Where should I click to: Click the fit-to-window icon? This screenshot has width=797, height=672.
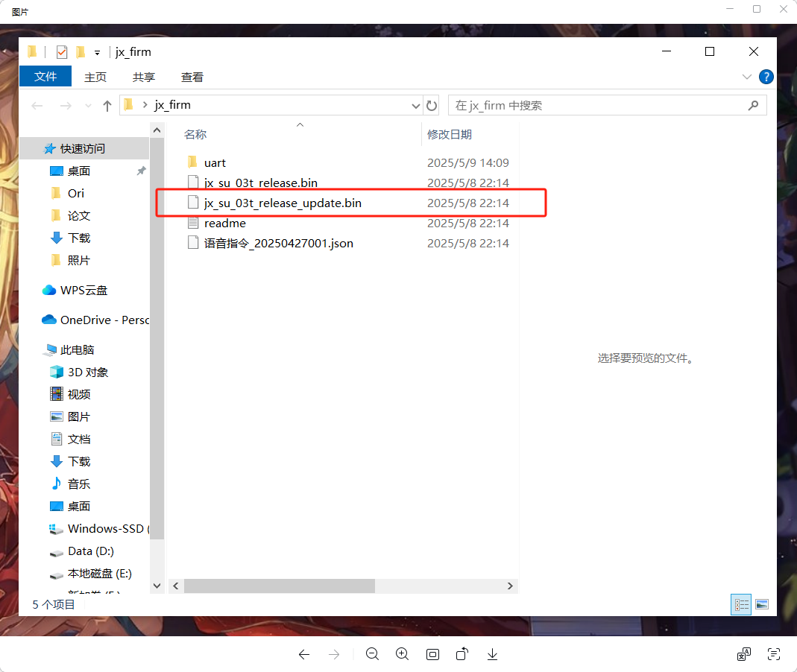pyautogui.click(x=432, y=654)
